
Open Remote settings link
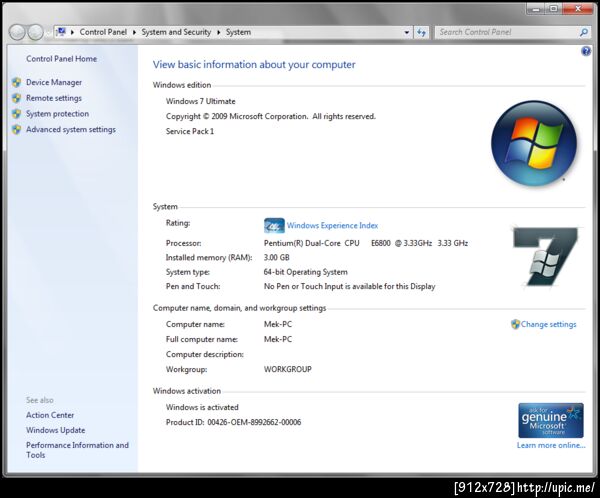(54, 98)
